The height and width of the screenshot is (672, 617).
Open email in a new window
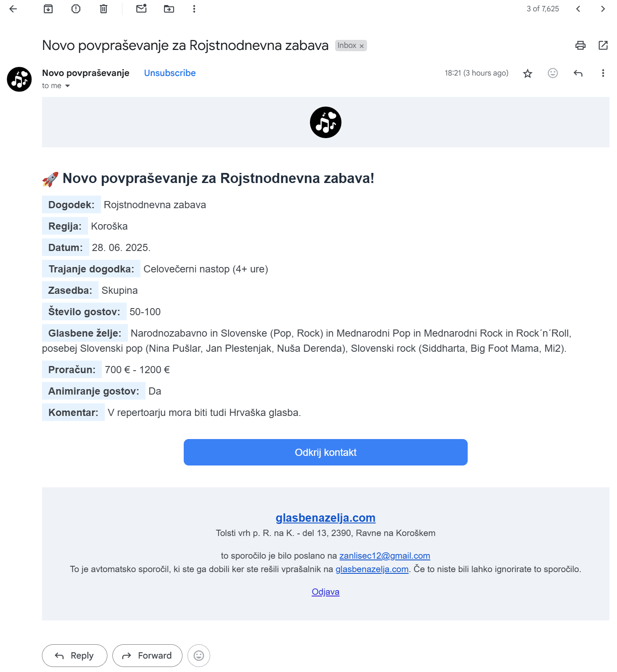(603, 45)
